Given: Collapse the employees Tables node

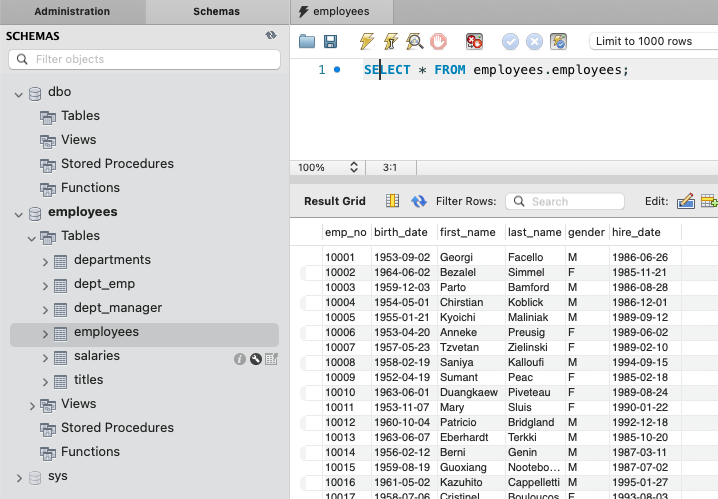Looking at the screenshot, I should click(32, 239).
